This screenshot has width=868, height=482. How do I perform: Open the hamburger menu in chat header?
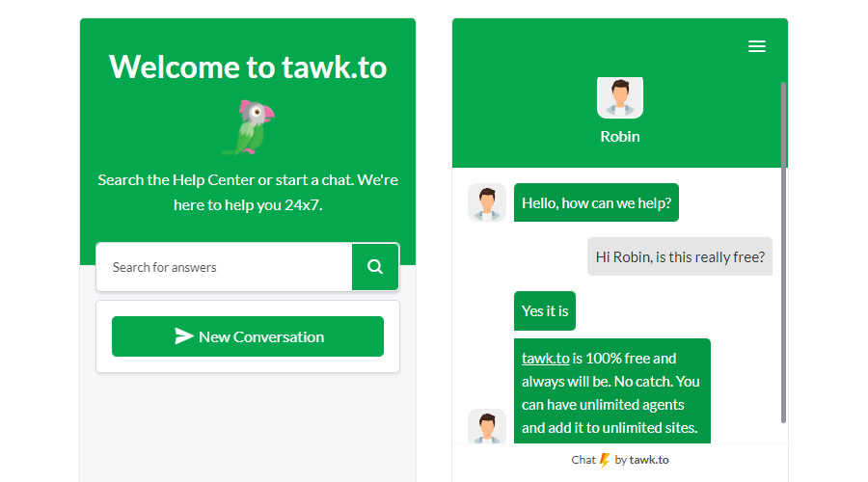tap(757, 46)
